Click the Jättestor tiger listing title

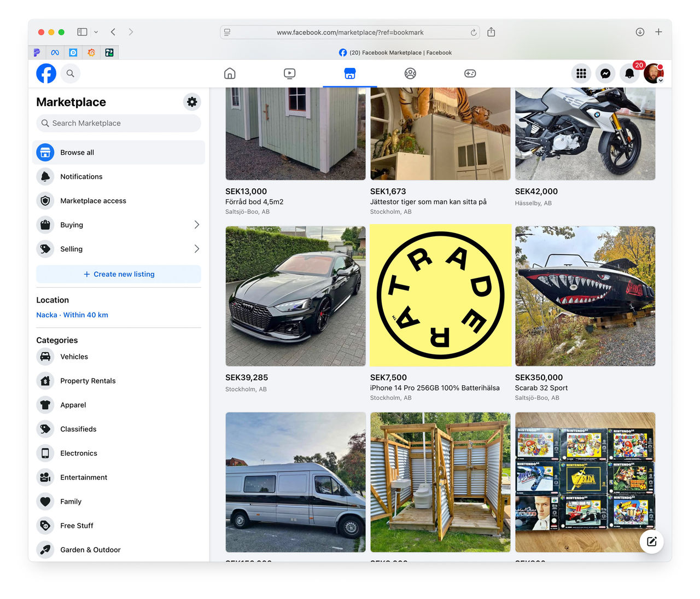pos(428,202)
